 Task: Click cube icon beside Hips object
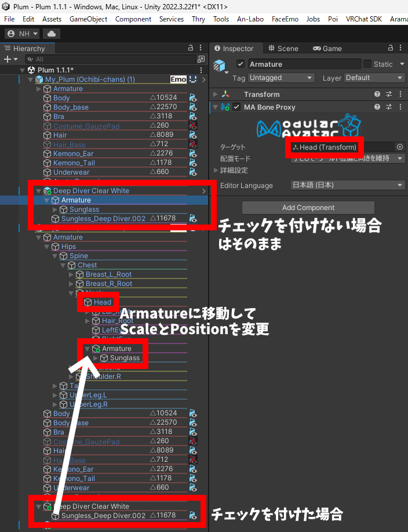[55, 247]
